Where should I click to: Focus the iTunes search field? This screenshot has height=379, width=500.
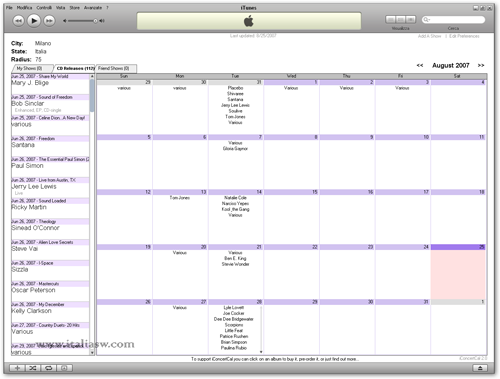[453, 20]
